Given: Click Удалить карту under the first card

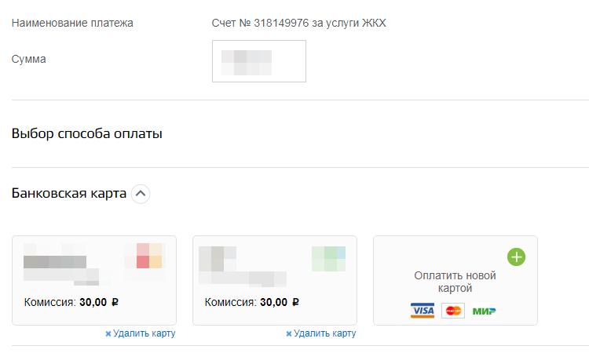Looking at the screenshot, I should [x=145, y=333].
